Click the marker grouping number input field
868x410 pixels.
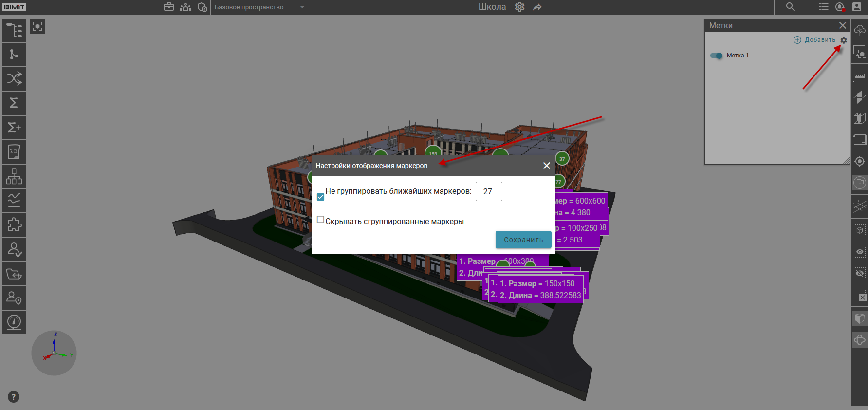pos(488,191)
